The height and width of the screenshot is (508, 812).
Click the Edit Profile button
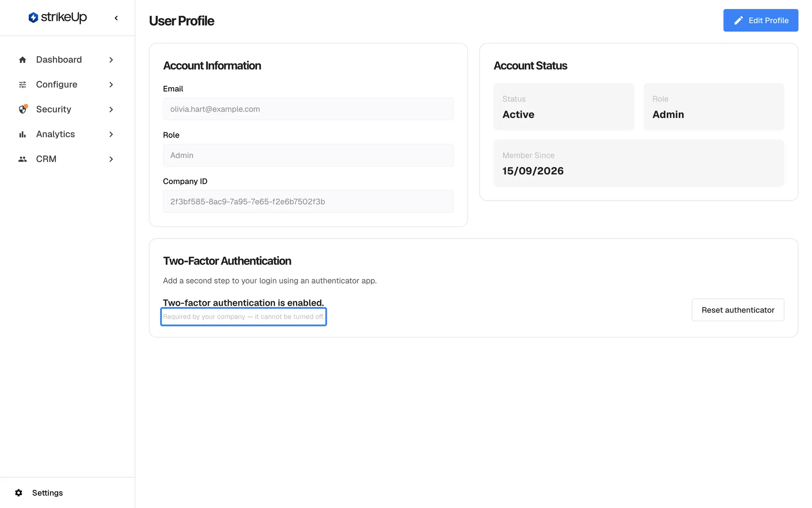point(761,20)
